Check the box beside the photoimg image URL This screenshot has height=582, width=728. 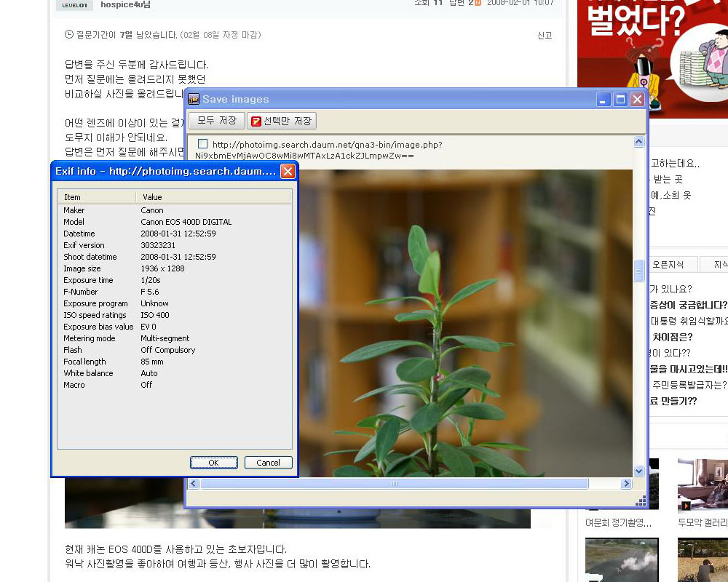(x=202, y=144)
